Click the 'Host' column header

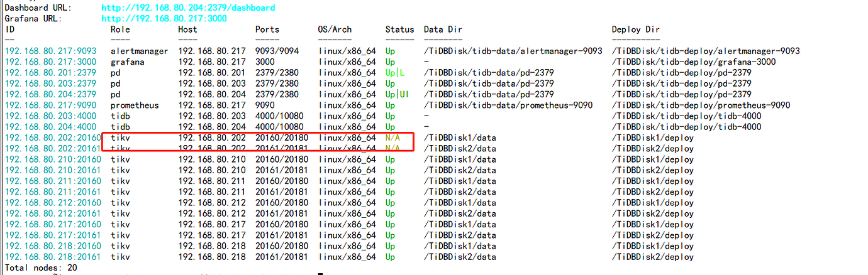(188, 30)
